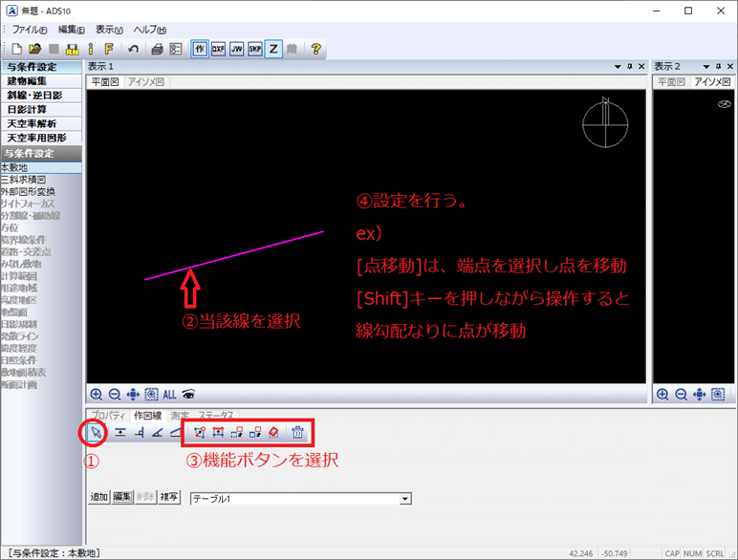
Task: Switch to the 平面図 tab in 表示1
Action: [x=105, y=82]
